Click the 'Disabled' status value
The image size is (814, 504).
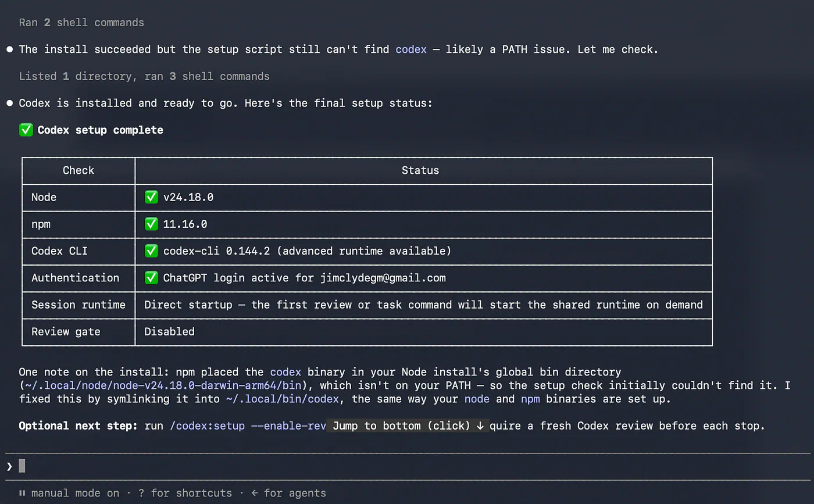tap(169, 331)
